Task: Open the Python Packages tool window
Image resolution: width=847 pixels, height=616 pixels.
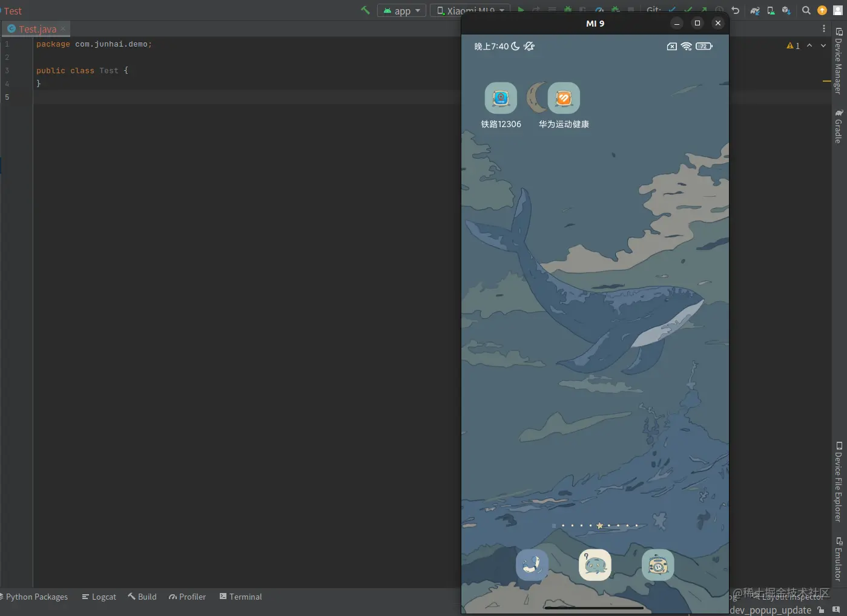Action: click(x=35, y=597)
